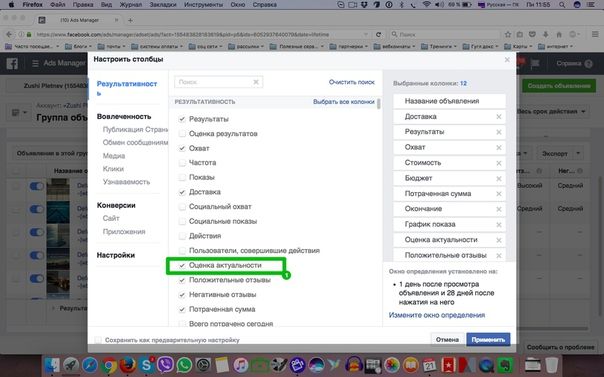This screenshot has width=604, height=377.
Task: Launch Safari from the dock
Action: tap(90, 365)
